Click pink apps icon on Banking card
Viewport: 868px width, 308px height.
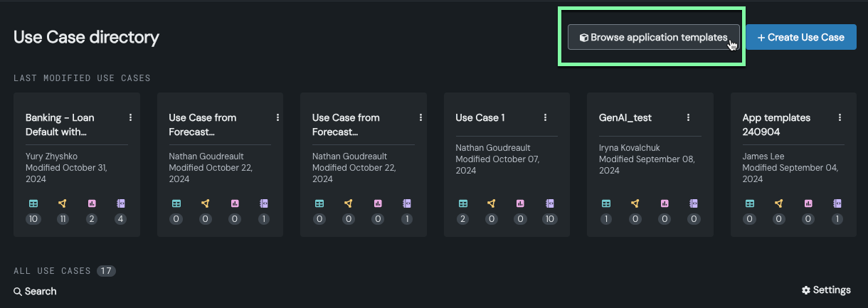pyautogui.click(x=91, y=203)
